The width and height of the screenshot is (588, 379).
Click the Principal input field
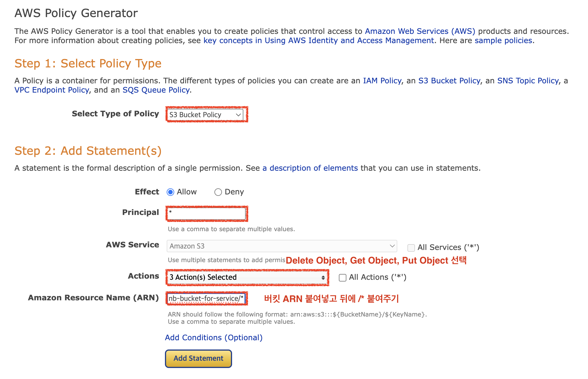click(x=207, y=214)
